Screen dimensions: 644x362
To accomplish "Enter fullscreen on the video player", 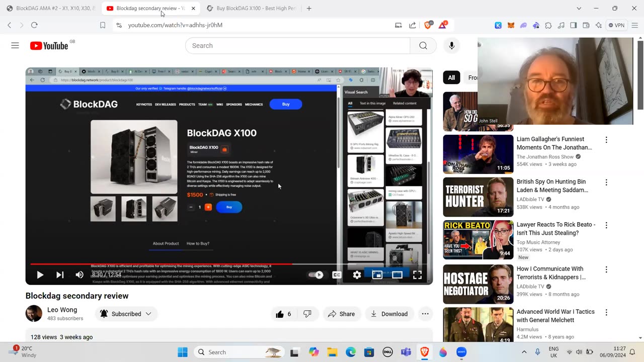I will point(417,275).
